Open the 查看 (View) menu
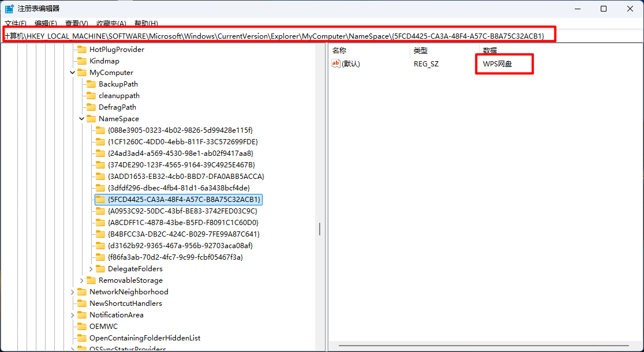This screenshot has width=644, height=352. 76,24
